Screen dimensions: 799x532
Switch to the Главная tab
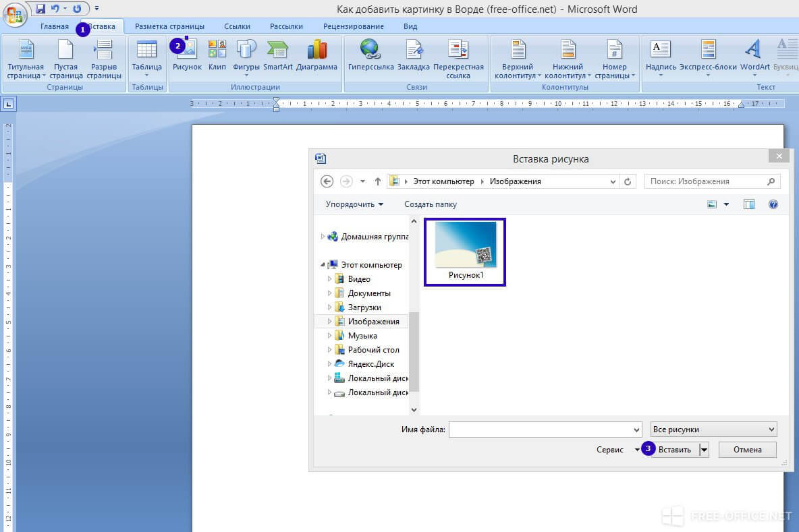coord(55,26)
